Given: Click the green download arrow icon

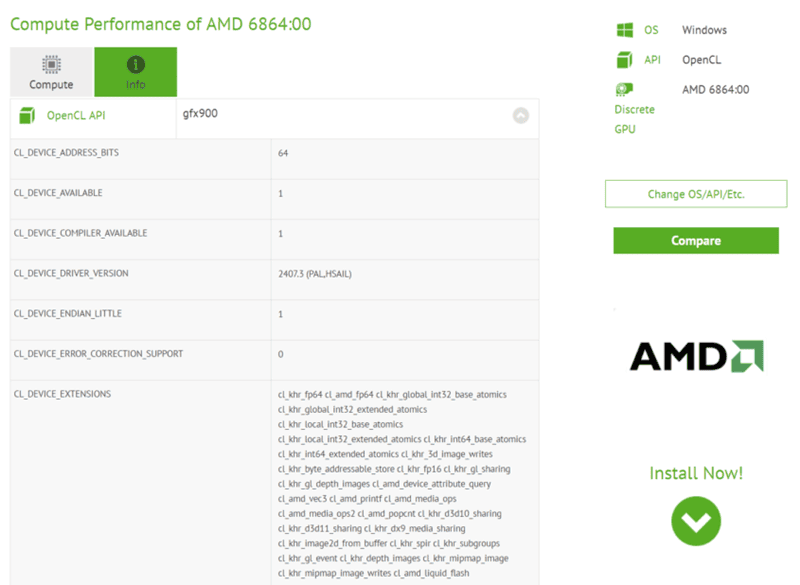Looking at the screenshot, I should (696, 521).
